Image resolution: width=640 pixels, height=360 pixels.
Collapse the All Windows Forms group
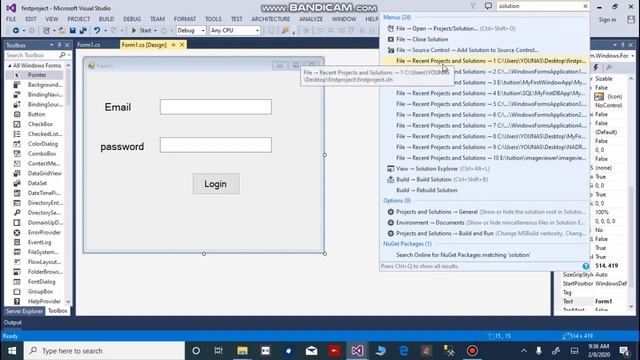pyautogui.click(x=9, y=65)
